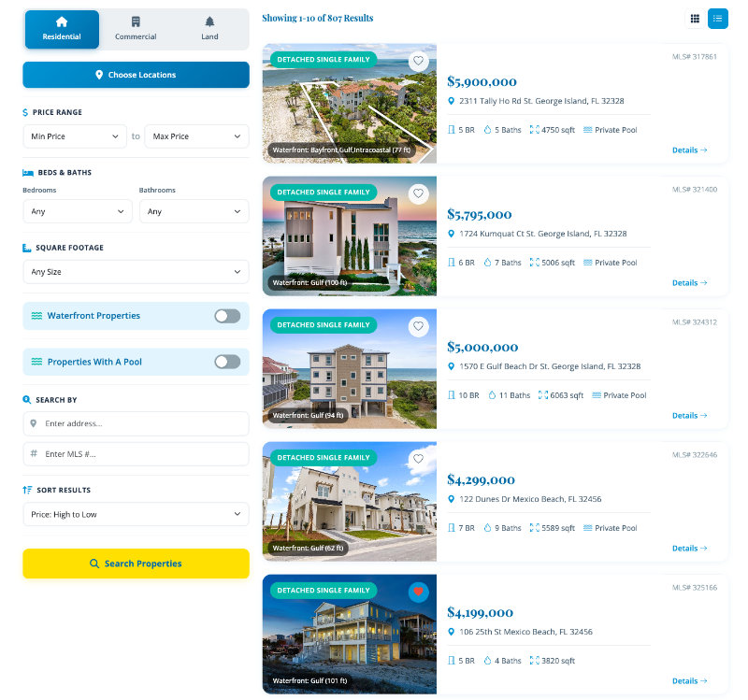Switch to grid view layout
Screen dimensions: 748x700
[x=695, y=18]
